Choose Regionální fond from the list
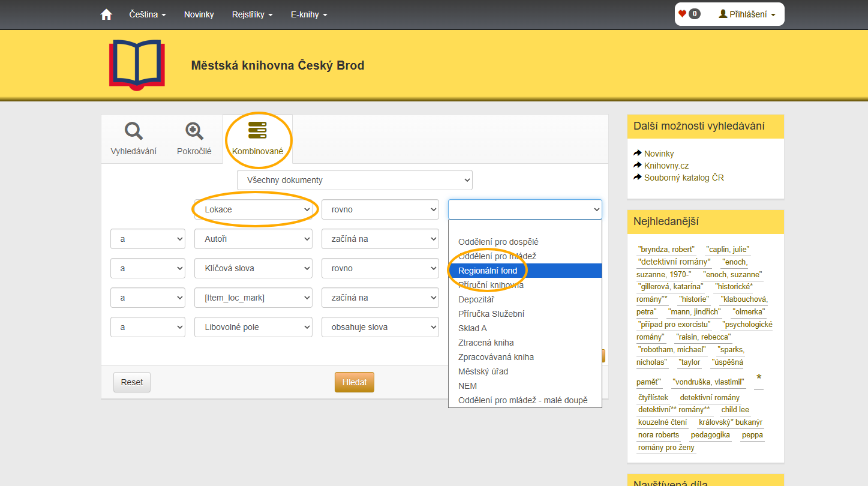868x486 pixels. coord(487,271)
